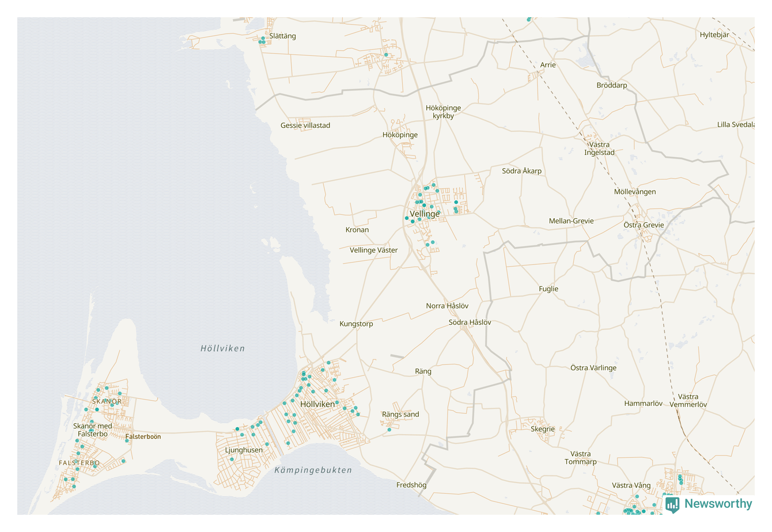Select the Västra Vång label
Viewport: 772px width, 532px height.
[x=631, y=485]
